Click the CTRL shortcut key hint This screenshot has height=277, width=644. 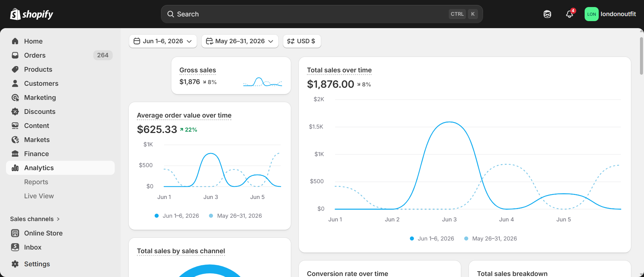pyautogui.click(x=457, y=14)
